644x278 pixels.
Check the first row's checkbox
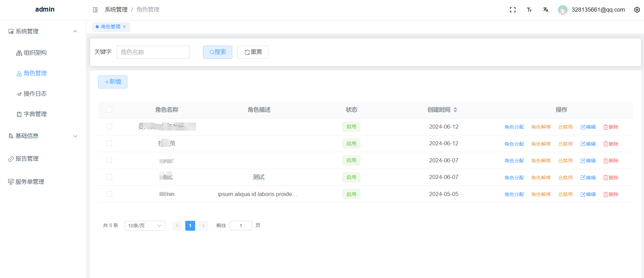pyautogui.click(x=109, y=127)
